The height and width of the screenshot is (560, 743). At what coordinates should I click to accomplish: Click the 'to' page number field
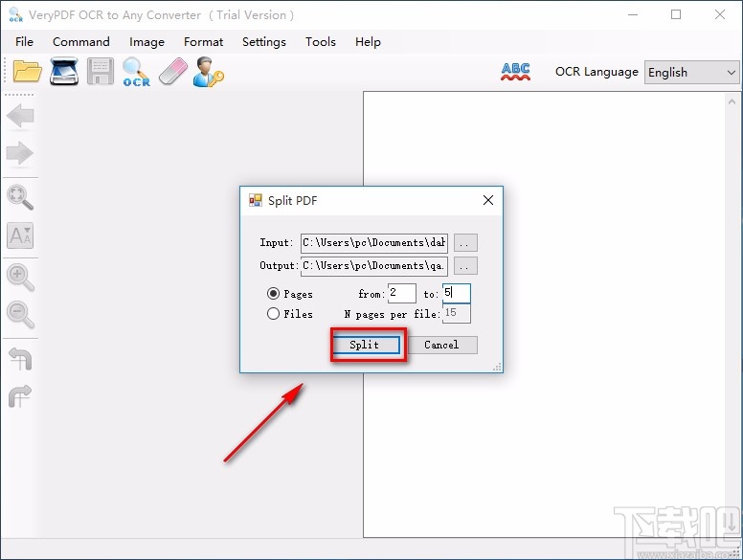tap(457, 293)
